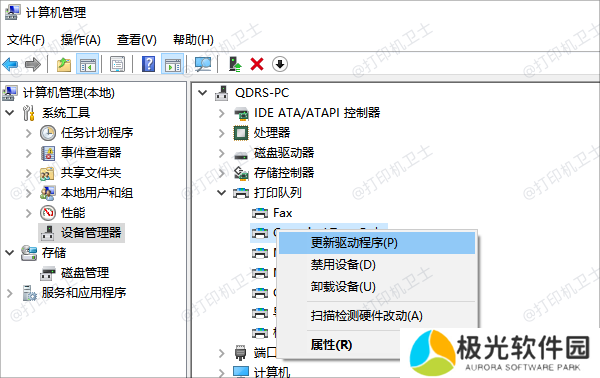Screen dimensions: 600x378
Task: Expand the 处理器 device node
Action: tap(222, 133)
